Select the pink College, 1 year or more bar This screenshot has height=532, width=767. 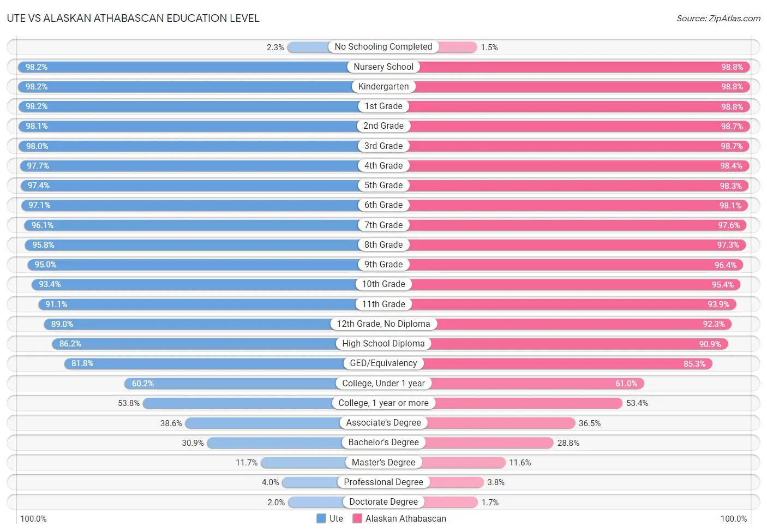[503, 403]
